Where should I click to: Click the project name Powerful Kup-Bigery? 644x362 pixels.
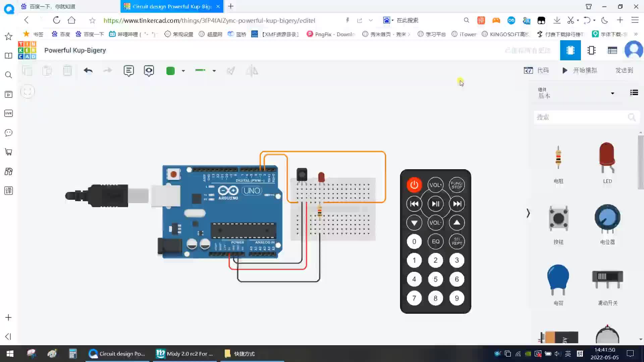(75, 50)
